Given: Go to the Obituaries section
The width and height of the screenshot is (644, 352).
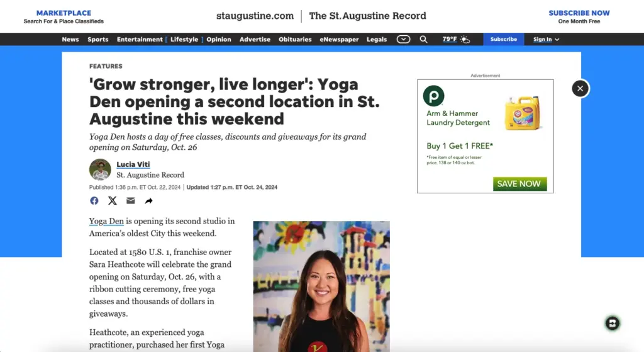Looking at the screenshot, I should click(295, 40).
